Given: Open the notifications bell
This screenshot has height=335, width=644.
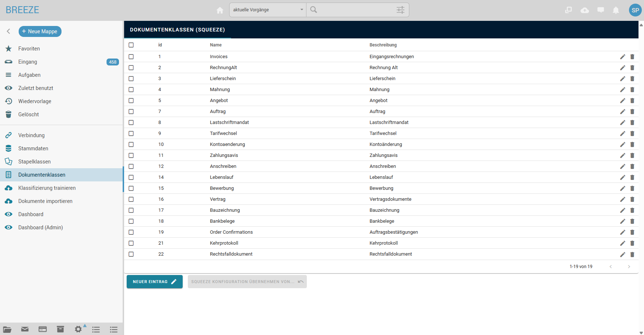Looking at the screenshot, I should 616,10.
